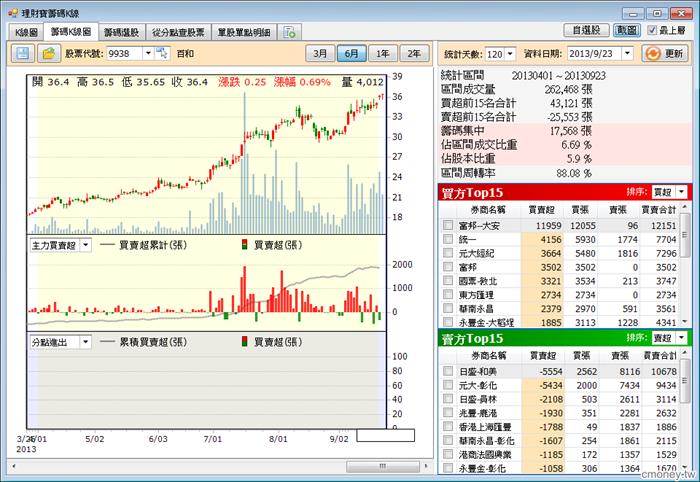Select the 富邦 row with 3502
Screen dimensions: 700x482
point(560,267)
